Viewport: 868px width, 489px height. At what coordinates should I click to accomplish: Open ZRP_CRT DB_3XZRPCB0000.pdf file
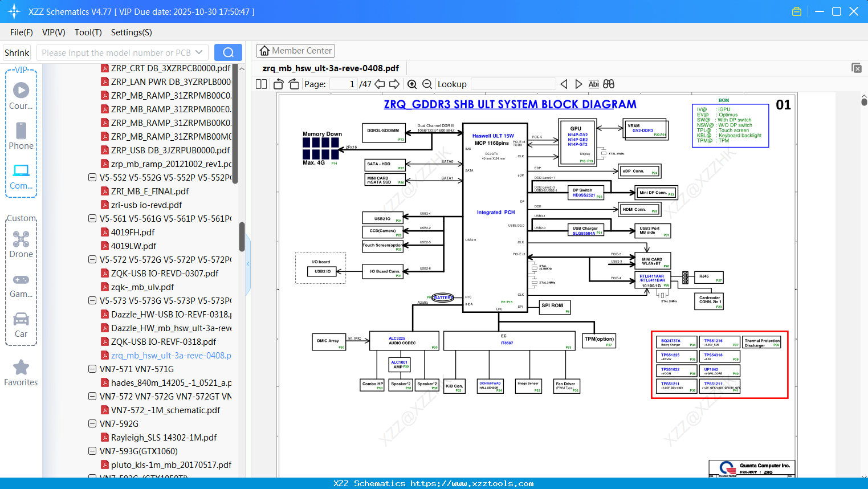pos(170,68)
